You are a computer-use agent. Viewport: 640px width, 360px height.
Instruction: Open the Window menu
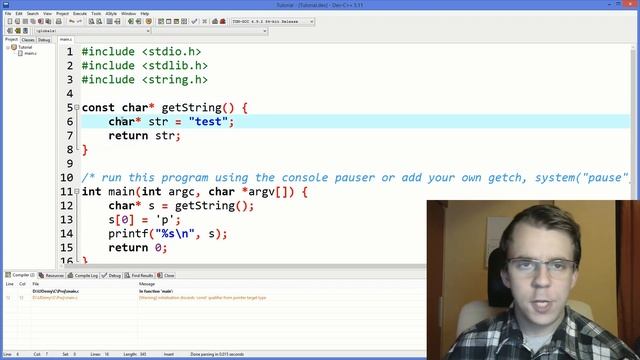pyautogui.click(x=129, y=13)
